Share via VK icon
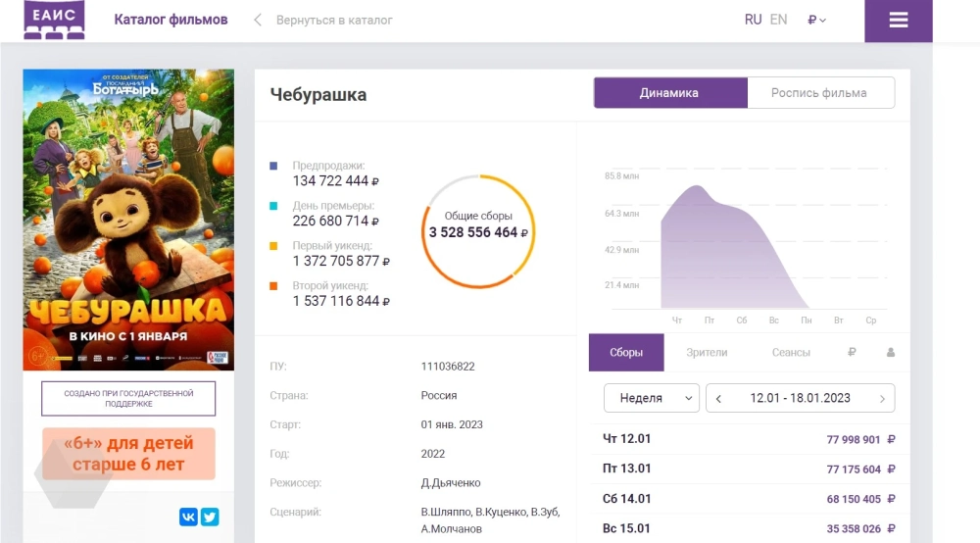This screenshot has width=980, height=543. pos(188,517)
